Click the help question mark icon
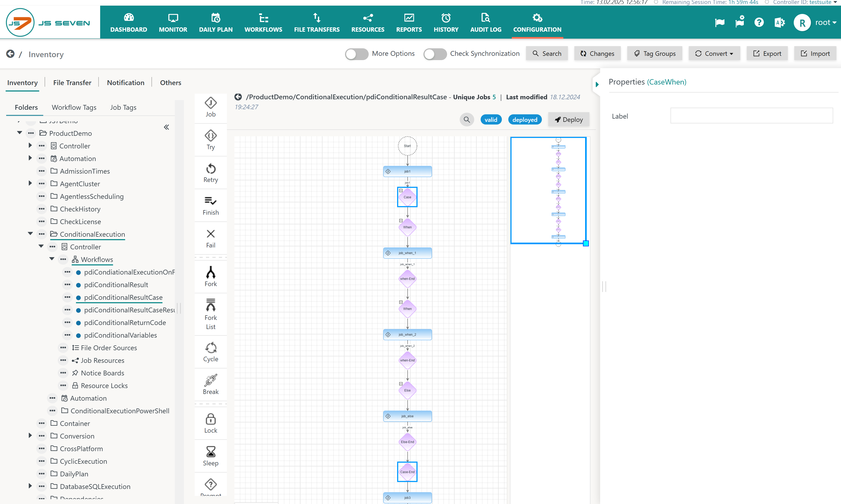Image resolution: width=841 pixels, height=504 pixels. [x=759, y=23]
